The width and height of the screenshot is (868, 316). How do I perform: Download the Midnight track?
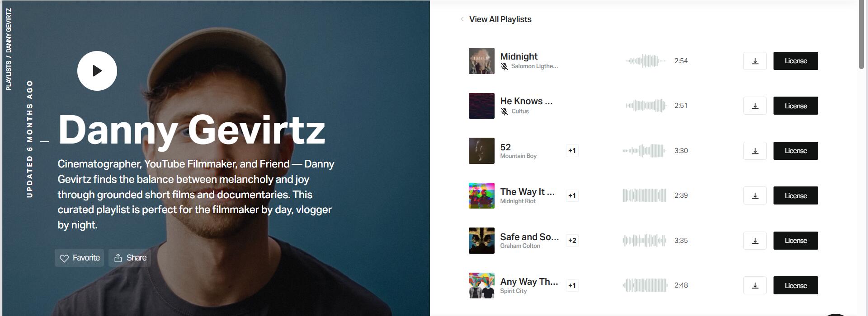tap(755, 61)
